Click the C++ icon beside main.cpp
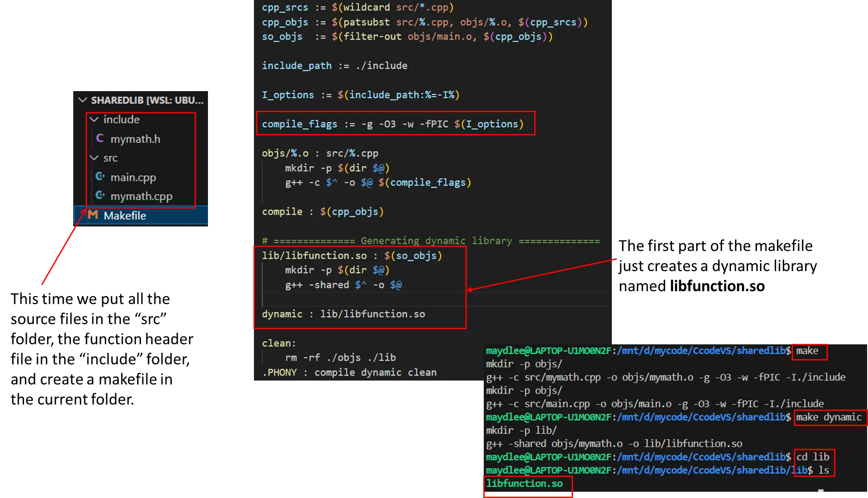Viewport: 868px width, 498px height. (100, 177)
